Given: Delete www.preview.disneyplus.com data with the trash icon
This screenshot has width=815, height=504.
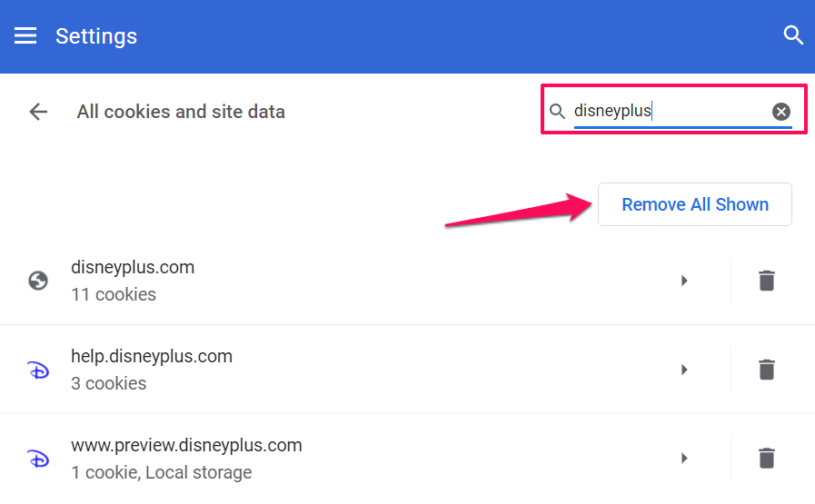Looking at the screenshot, I should [x=767, y=459].
